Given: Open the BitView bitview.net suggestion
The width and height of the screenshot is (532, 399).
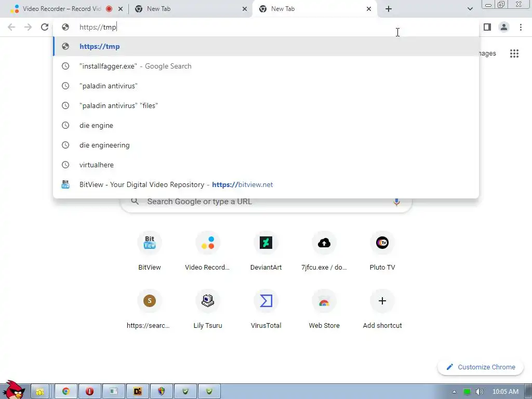Looking at the screenshot, I should [266, 184].
